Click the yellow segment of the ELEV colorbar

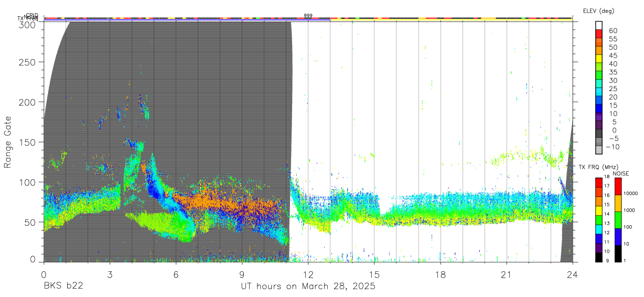point(599,59)
